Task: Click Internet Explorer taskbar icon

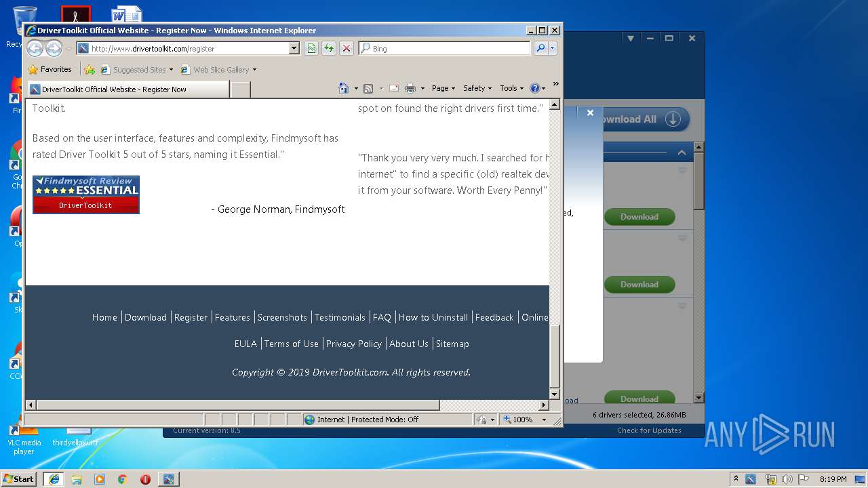Action: [54, 479]
